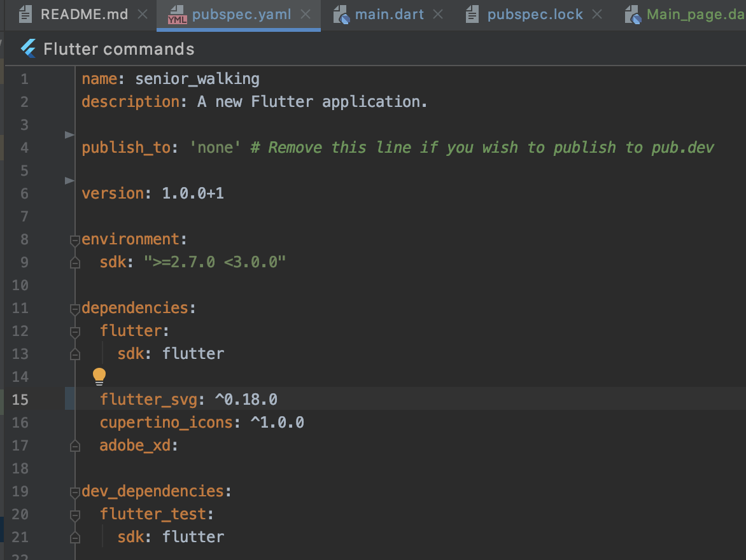Image resolution: width=746 pixels, height=560 pixels.
Task: Click the pubspec.lock file icon
Action: pos(472,15)
